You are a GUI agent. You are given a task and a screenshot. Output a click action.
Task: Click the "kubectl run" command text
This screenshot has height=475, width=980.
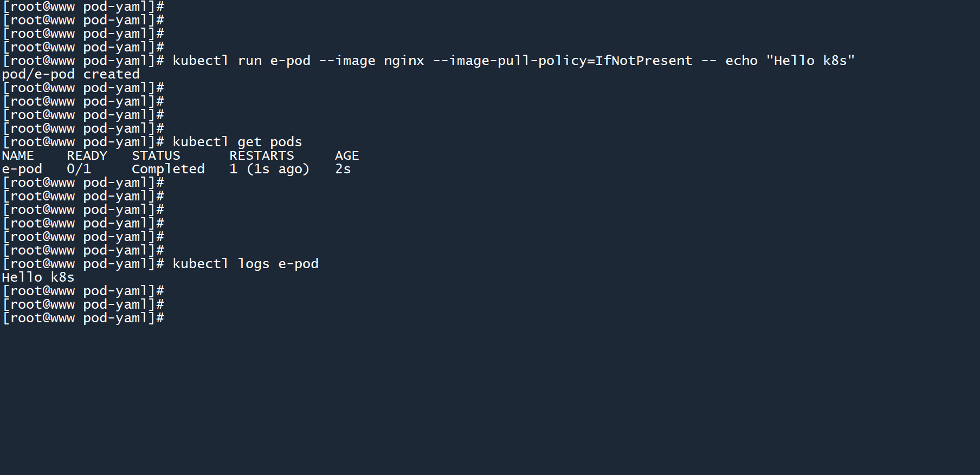[217, 61]
